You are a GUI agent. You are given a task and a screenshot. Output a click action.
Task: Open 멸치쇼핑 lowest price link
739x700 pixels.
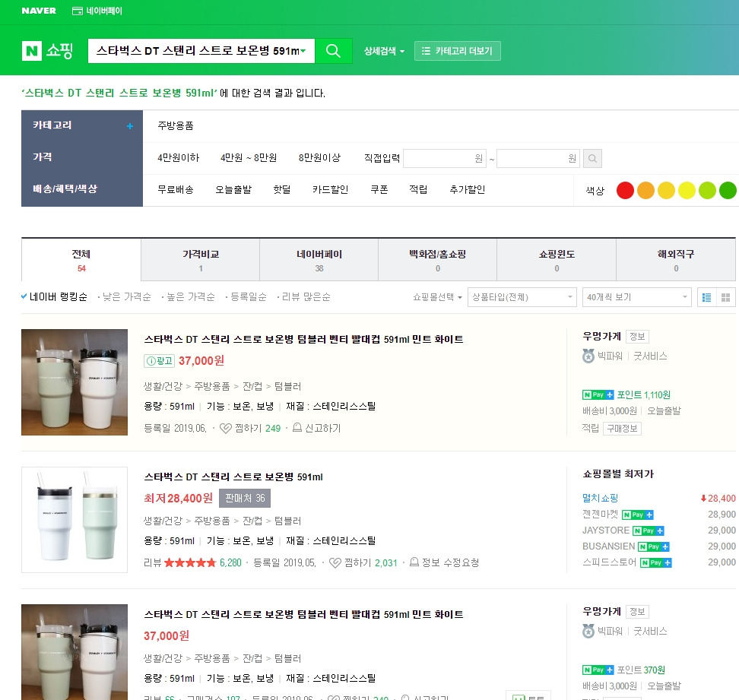tap(600, 499)
